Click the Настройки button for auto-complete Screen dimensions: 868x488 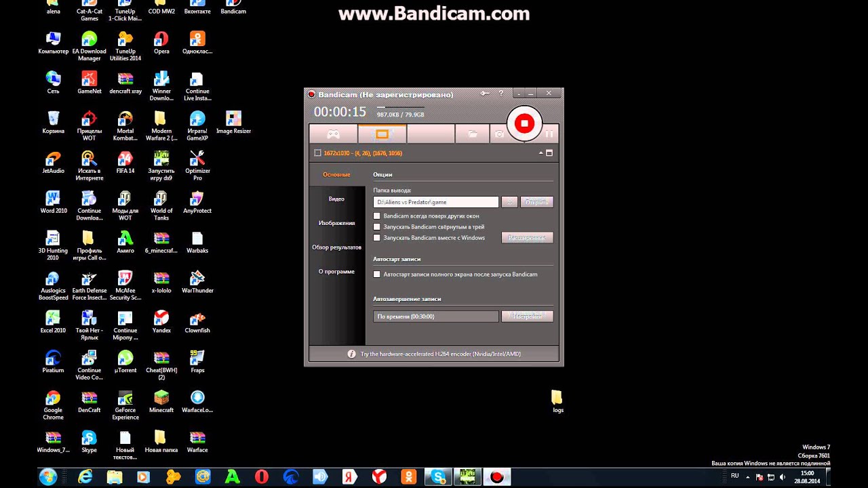527,317
